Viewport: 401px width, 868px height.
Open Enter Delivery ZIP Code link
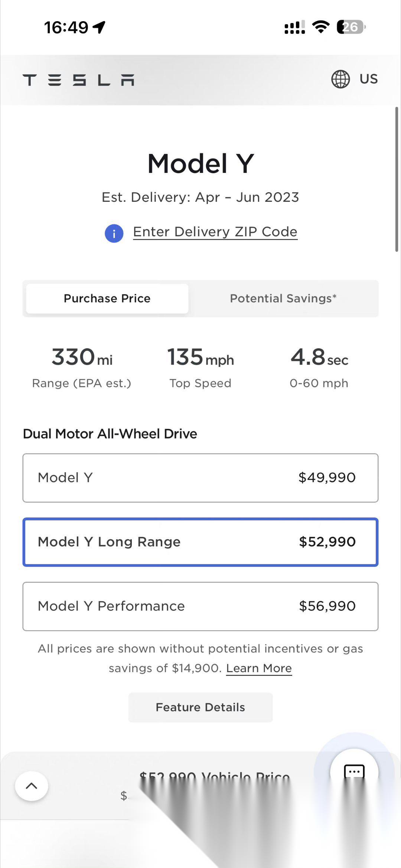pyautogui.click(x=215, y=232)
